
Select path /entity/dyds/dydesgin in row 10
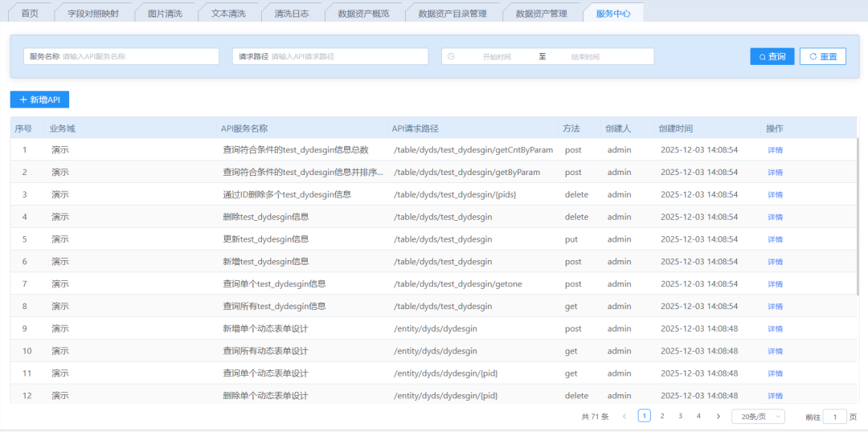coord(435,351)
